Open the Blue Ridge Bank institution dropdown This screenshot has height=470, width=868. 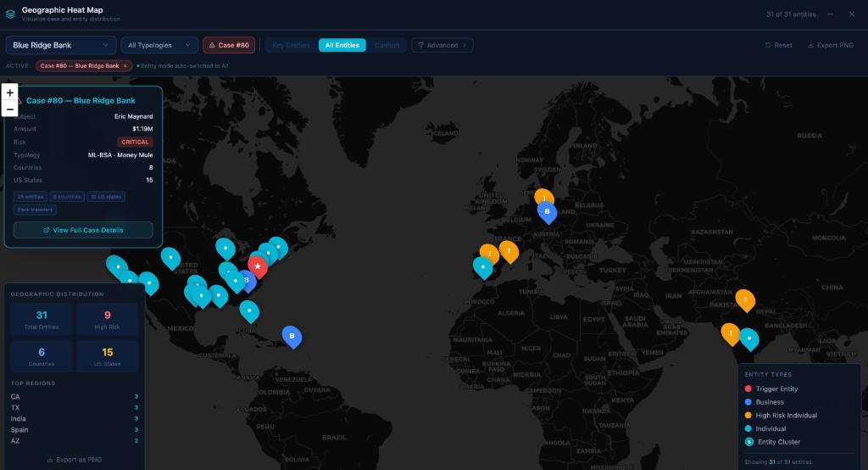tap(61, 45)
